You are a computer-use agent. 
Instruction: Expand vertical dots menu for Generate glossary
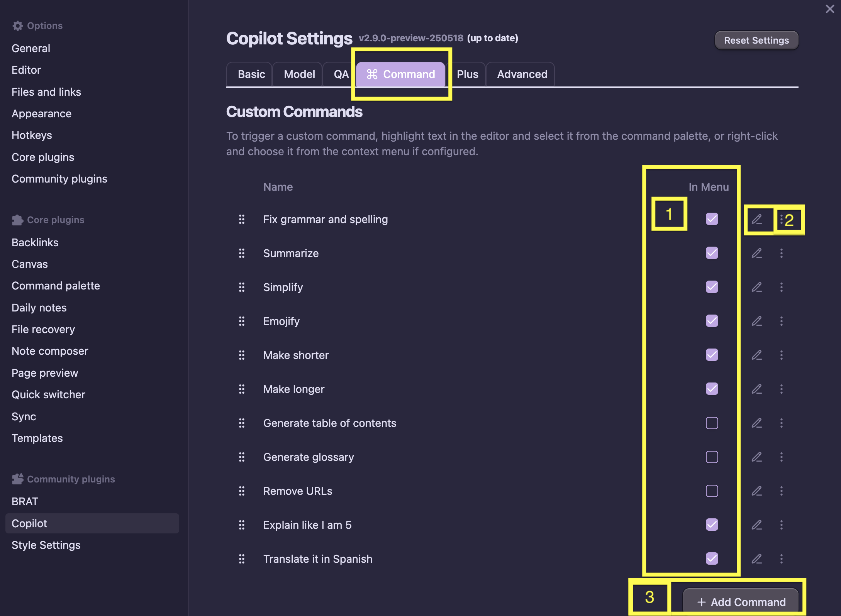point(782,457)
